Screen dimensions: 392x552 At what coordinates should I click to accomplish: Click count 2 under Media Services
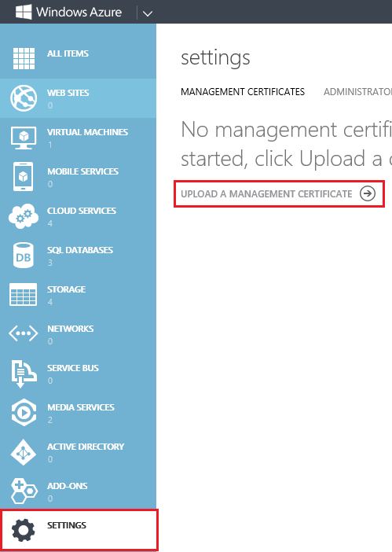click(50, 420)
